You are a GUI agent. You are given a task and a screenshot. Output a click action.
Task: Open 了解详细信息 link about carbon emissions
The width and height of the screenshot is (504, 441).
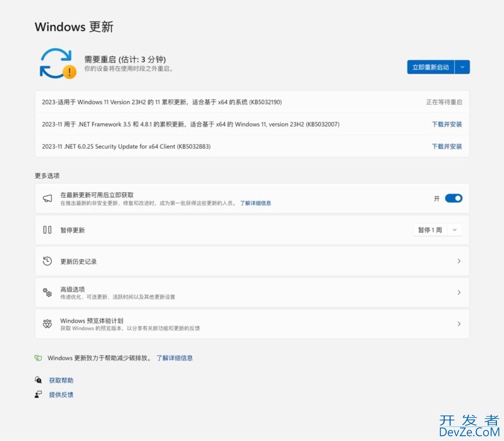click(174, 358)
